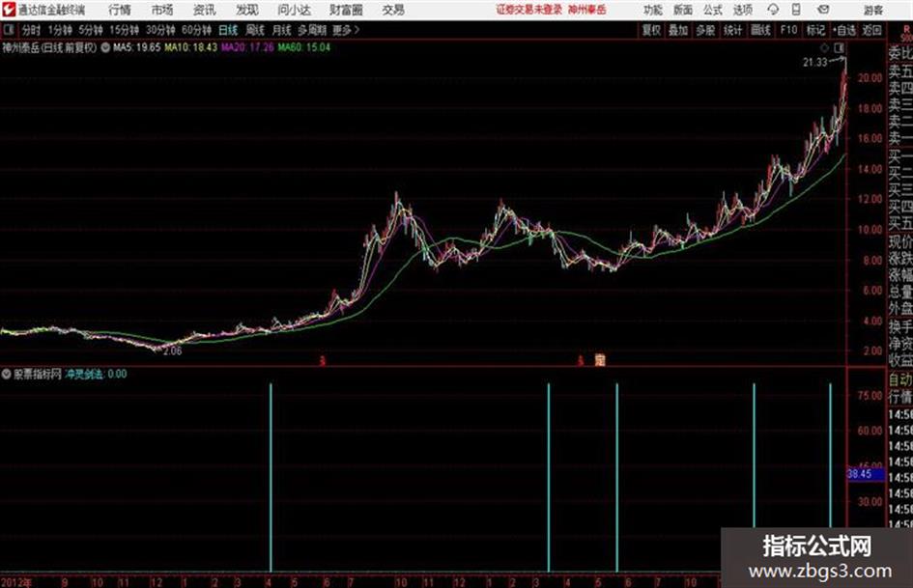Image resolution: width=913 pixels, height=588 pixels.
Task: Select the 日线 daily chart tab
Action: point(228,30)
